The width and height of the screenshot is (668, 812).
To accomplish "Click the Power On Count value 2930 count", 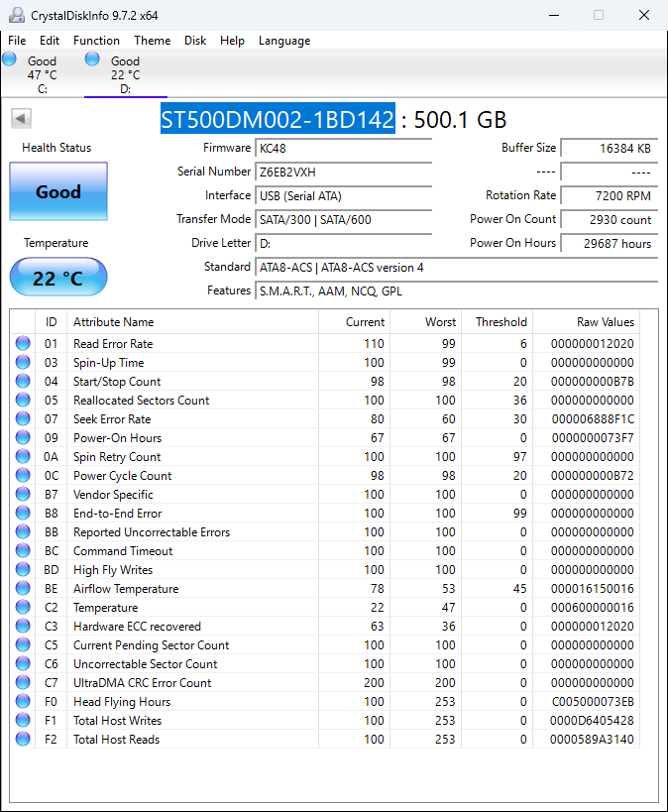I will (610, 219).
